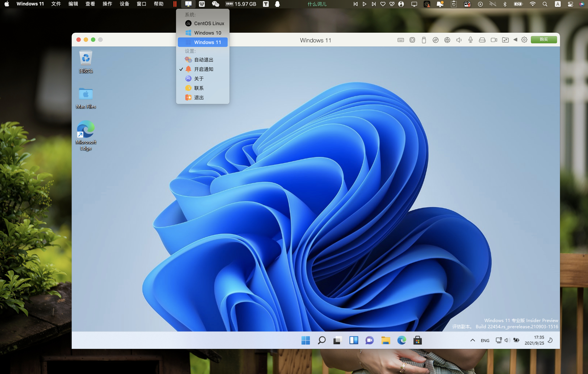
Task: Click the microphone icon in VM toolbar
Action: click(x=470, y=40)
